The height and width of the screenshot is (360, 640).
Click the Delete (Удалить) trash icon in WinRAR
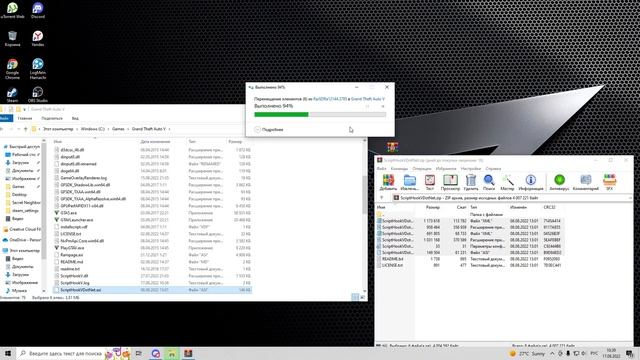click(x=471, y=182)
